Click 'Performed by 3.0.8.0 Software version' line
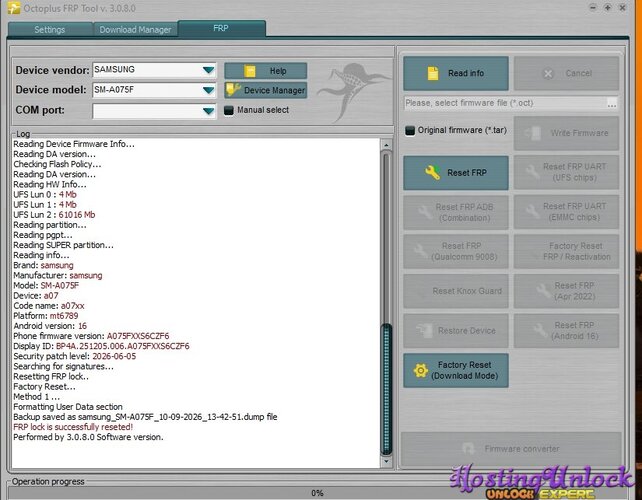The image size is (642, 500). tap(88, 437)
